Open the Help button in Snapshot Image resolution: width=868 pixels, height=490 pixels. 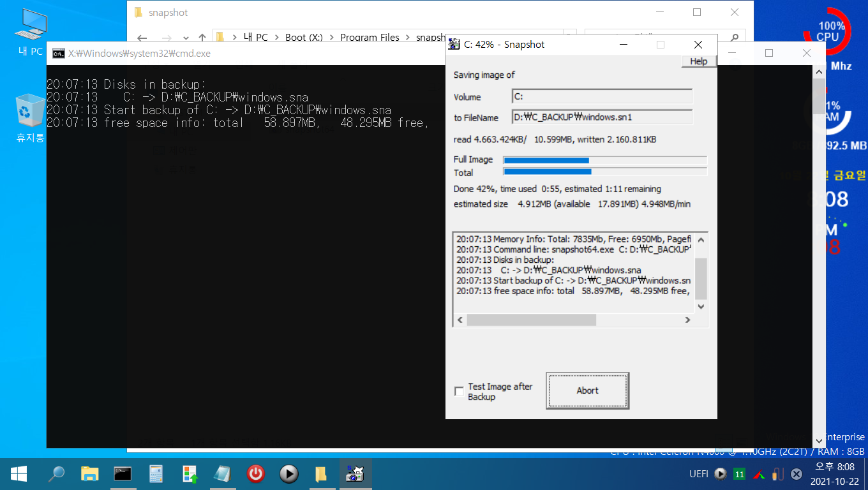pyautogui.click(x=699, y=61)
